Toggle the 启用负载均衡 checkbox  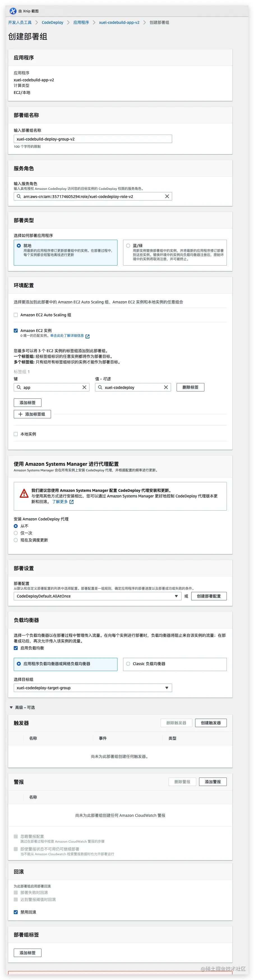(16, 648)
